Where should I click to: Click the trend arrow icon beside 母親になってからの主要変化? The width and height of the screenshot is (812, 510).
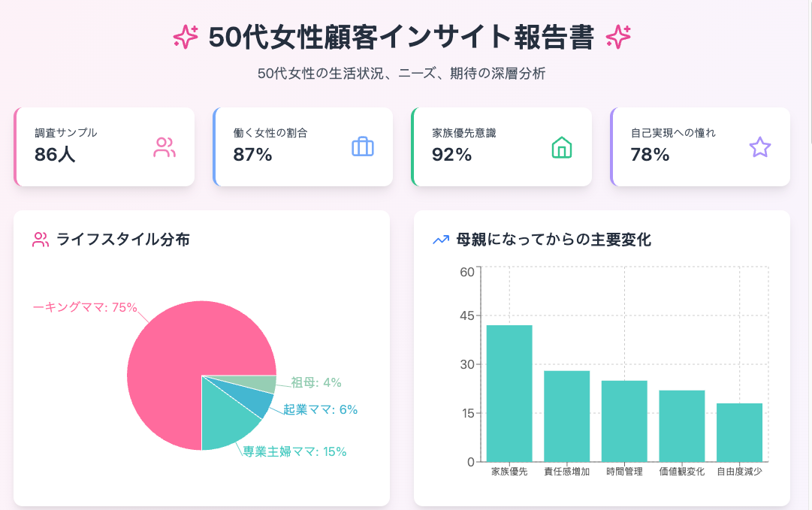pyautogui.click(x=441, y=240)
